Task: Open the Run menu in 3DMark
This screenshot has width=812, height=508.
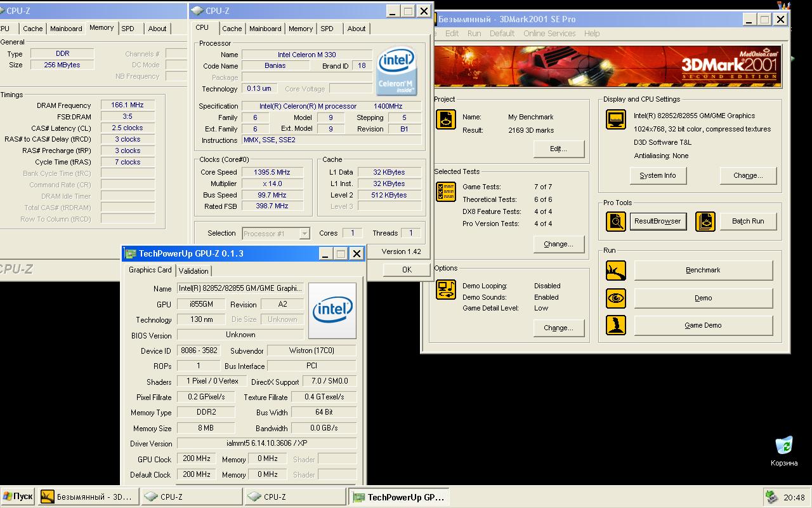Action: point(474,34)
